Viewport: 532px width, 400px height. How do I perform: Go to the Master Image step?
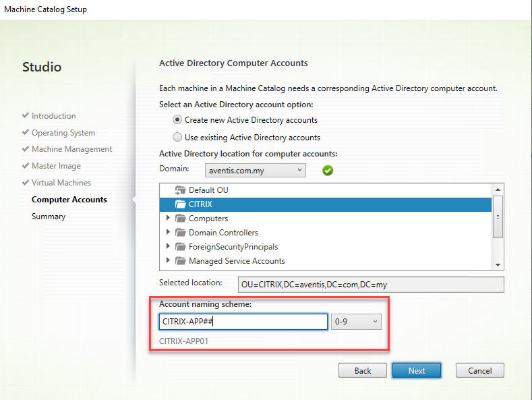click(56, 166)
